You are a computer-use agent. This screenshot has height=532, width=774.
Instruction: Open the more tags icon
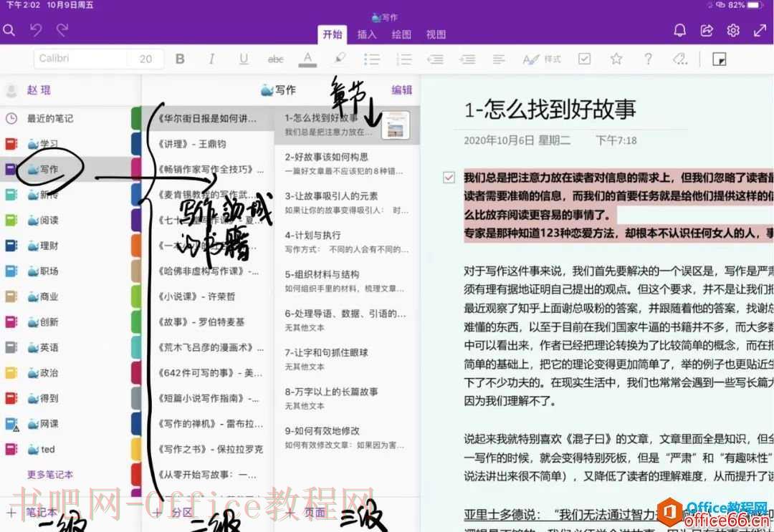click(x=679, y=59)
